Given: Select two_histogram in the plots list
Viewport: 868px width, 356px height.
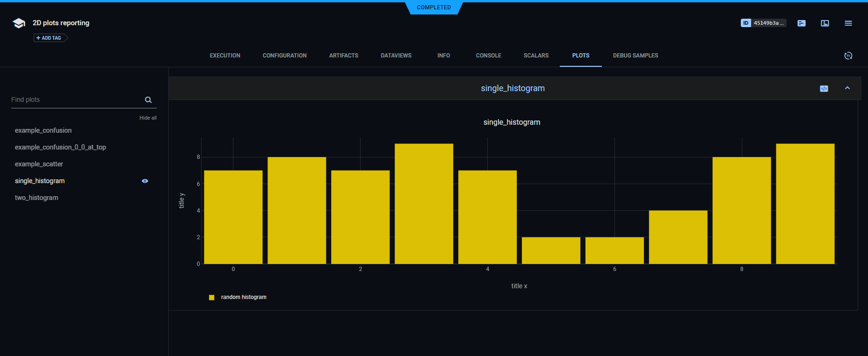Looking at the screenshot, I should 36,198.
